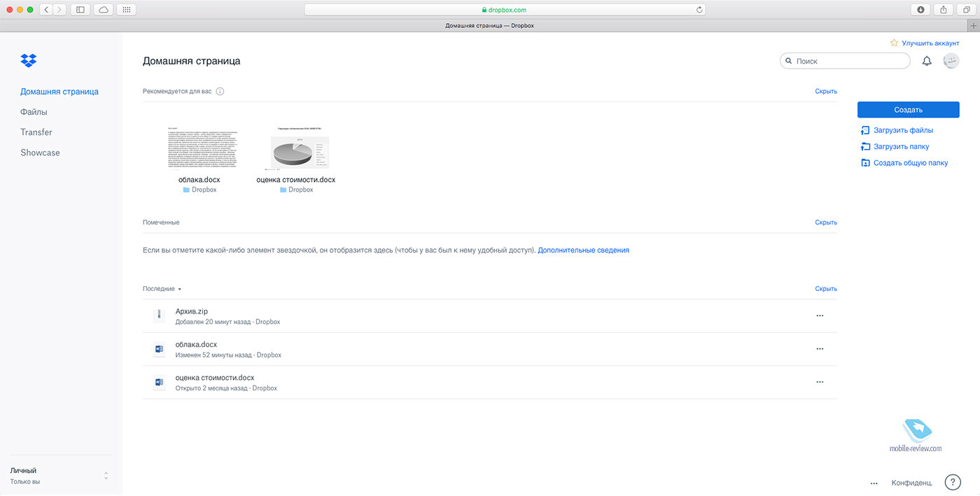980x496 pixels.
Task: Click the Домашняя страница — Dropbox tab title
Action: 490,26
